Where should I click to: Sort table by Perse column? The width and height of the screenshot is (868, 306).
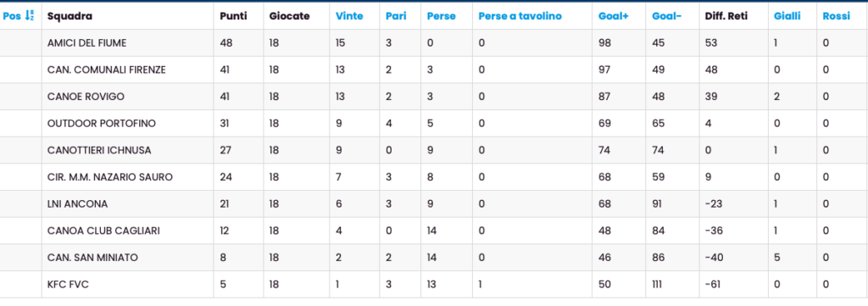441,16
